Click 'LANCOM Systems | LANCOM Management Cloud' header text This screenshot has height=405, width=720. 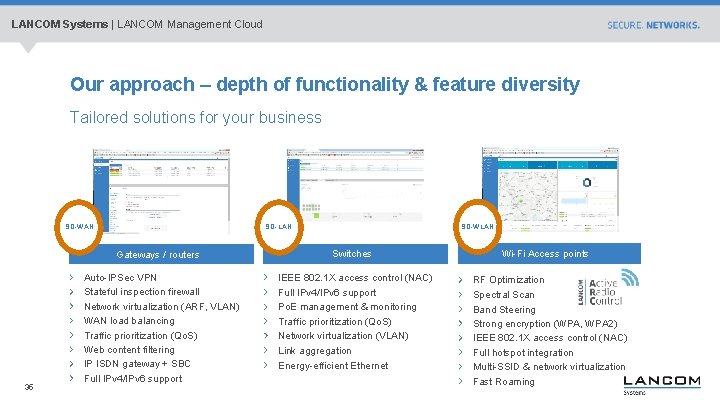(137, 24)
